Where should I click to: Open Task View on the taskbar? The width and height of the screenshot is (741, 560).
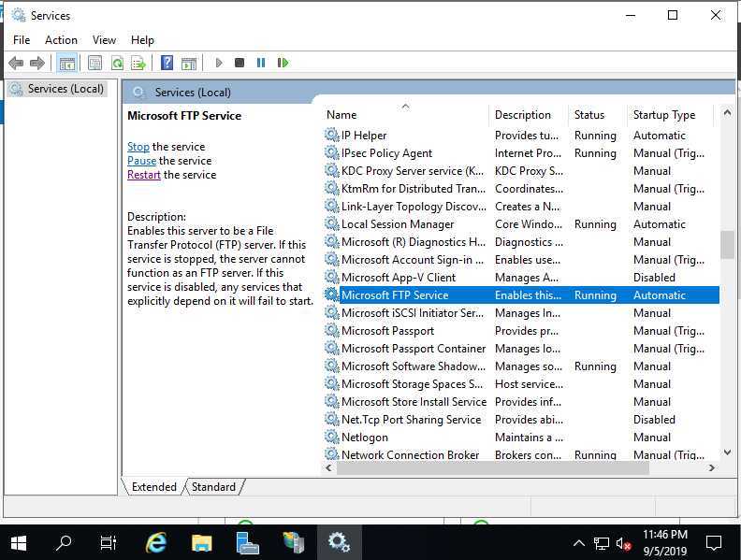click(109, 543)
